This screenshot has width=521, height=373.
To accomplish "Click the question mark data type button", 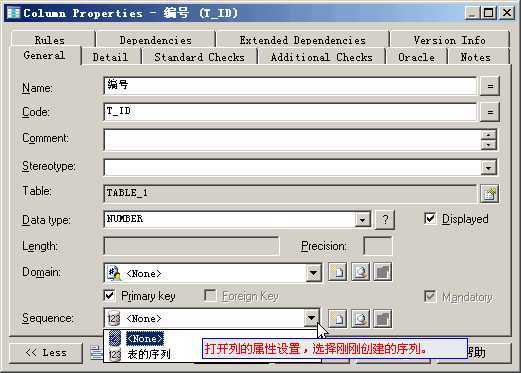I will tap(385, 220).
